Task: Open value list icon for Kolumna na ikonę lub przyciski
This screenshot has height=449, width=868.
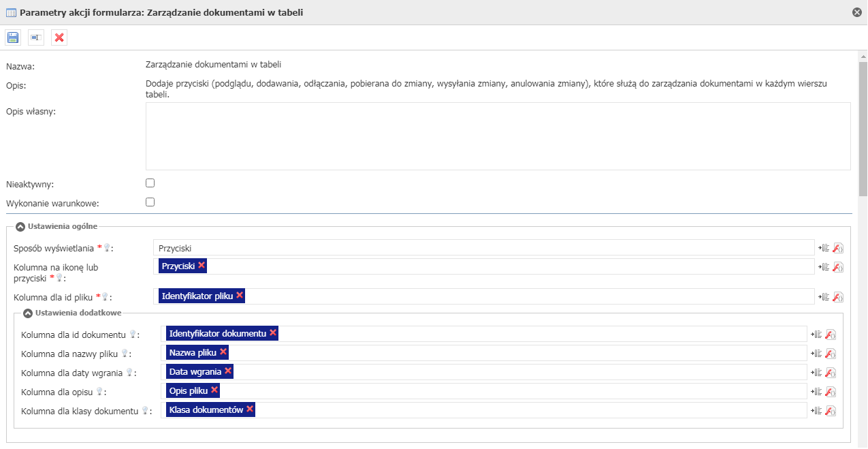Action: tap(823, 267)
